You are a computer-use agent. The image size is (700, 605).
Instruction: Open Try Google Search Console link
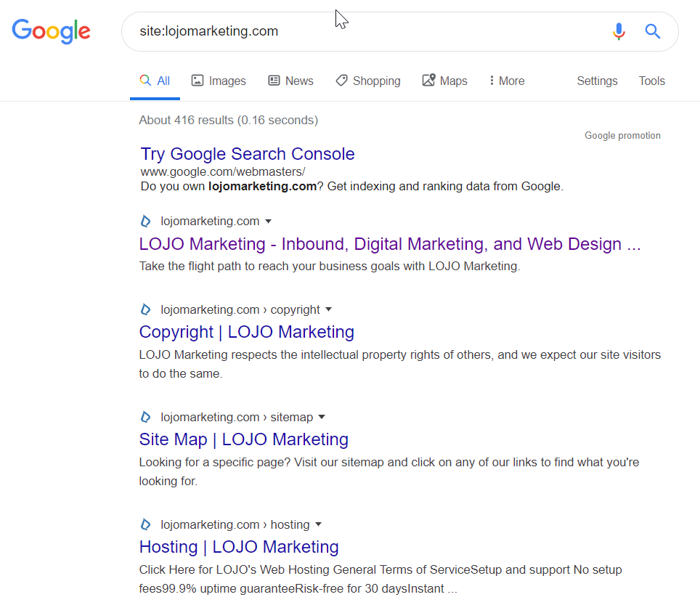click(x=248, y=154)
